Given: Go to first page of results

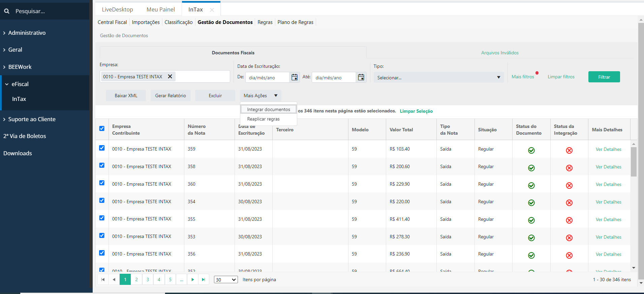Looking at the screenshot, I should pos(103,279).
